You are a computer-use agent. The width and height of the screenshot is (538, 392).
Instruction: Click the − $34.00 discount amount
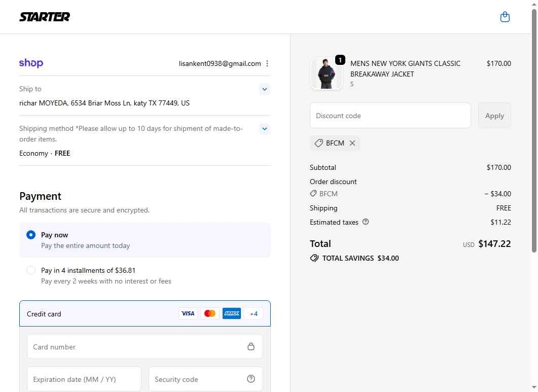(x=497, y=194)
